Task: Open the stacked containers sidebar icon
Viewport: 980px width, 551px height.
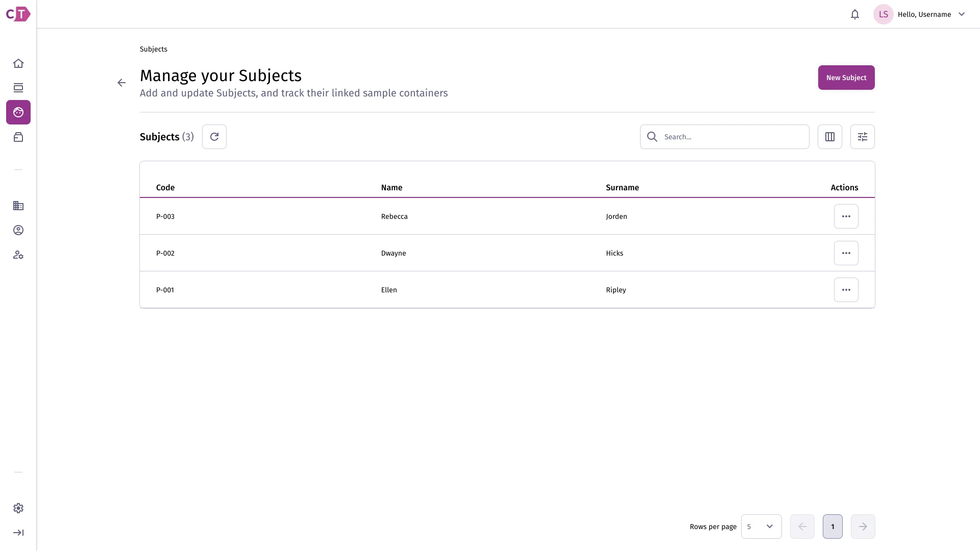Action: tap(18, 88)
